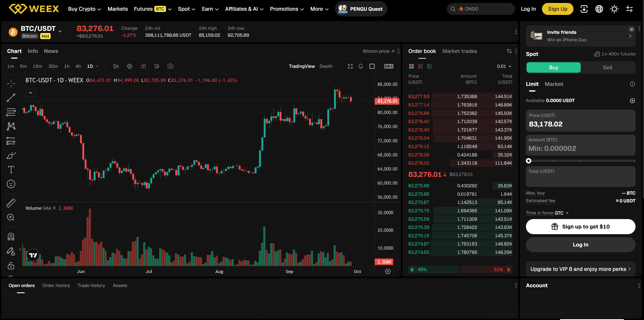Image resolution: width=644 pixels, height=320 pixels.
Task: Open the Fibonacci retracement tools
Action: click(11, 112)
